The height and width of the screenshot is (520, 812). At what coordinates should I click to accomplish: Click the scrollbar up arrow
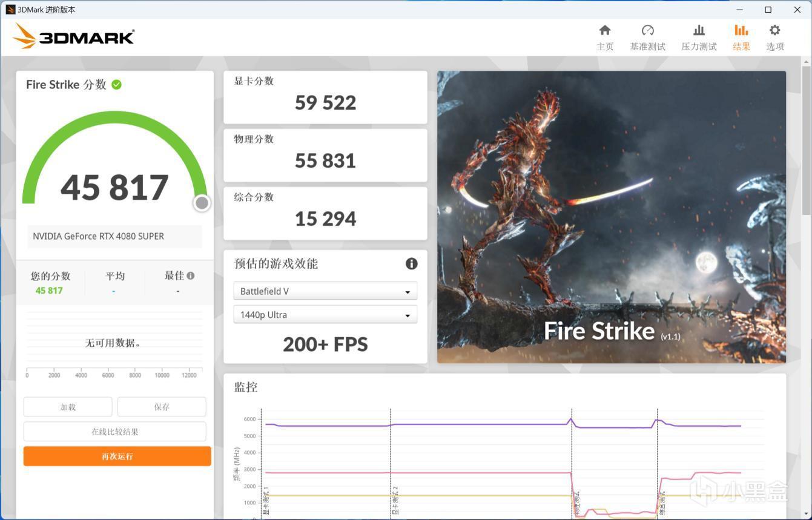(806, 62)
